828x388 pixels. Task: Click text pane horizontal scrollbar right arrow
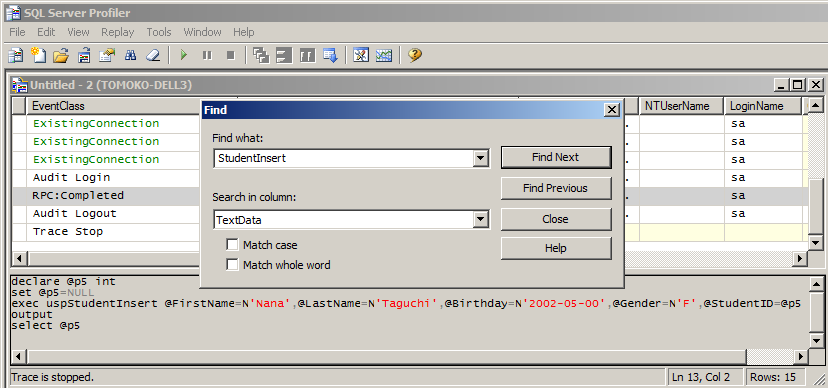pyautogui.click(x=802, y=357)
